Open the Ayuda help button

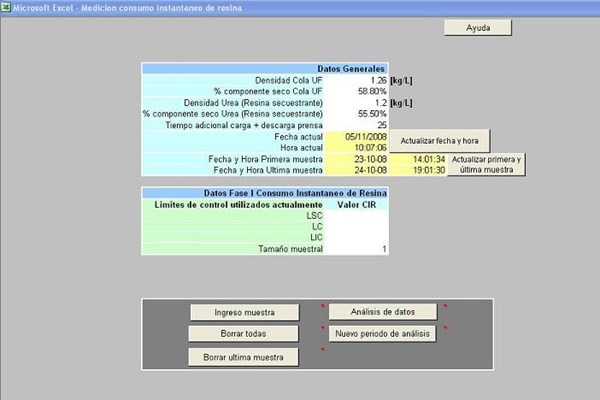[478, 28]
